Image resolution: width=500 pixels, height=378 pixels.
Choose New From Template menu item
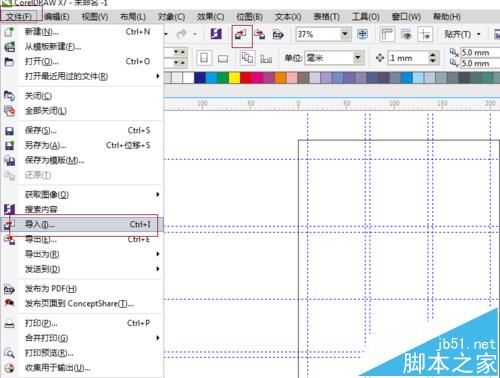pyautogui.click(x=82, y=46)
